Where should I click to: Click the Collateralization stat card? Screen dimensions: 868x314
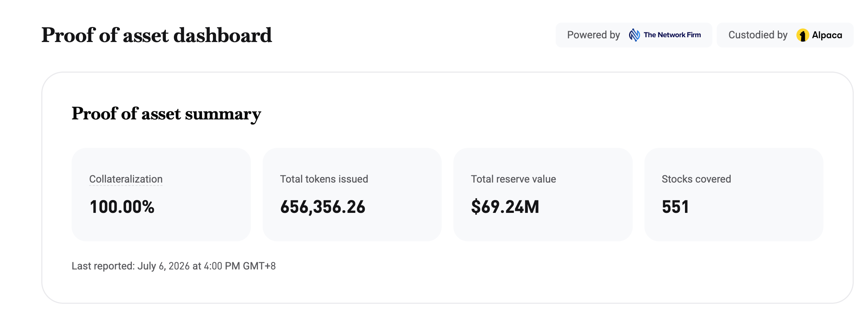click(x=161, y=195)
